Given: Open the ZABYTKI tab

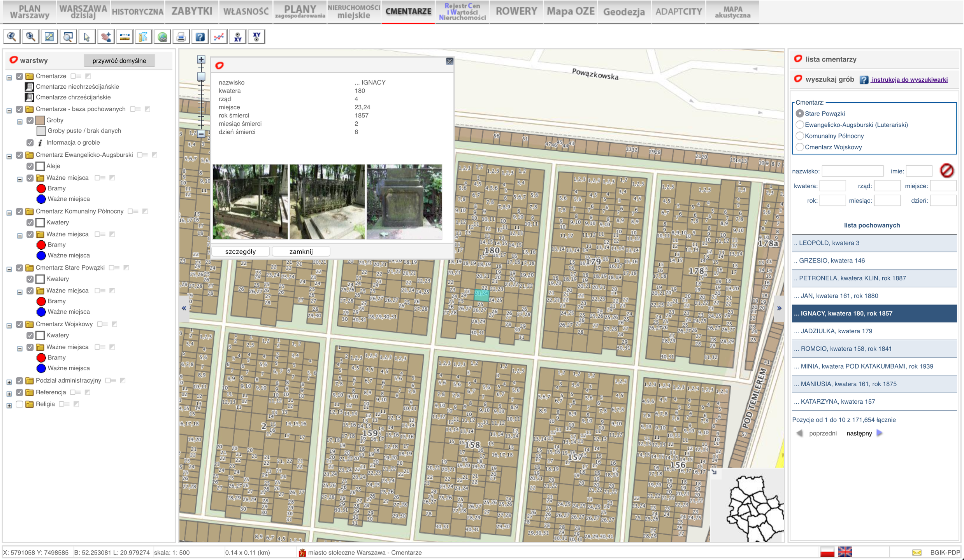Looking at the screenshot, I should (191, 11).
